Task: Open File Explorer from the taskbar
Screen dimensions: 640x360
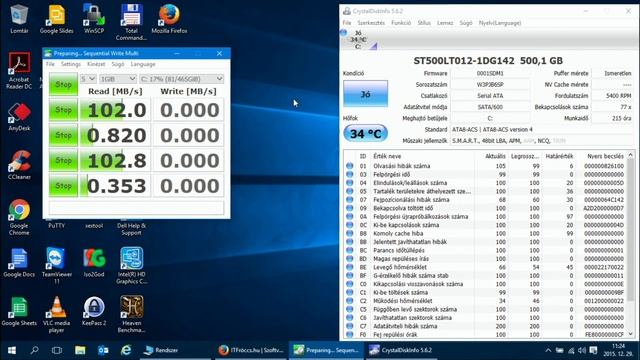Action: tap(80, 350)
